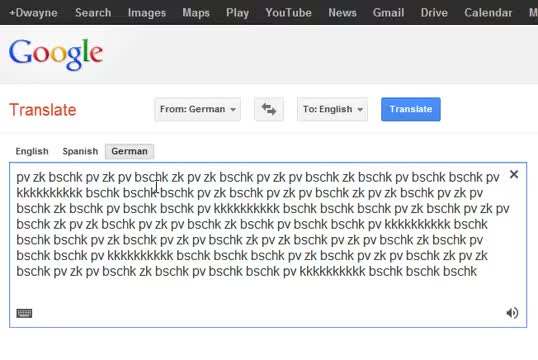Open the To: English language dropdown

coord(332,109)
